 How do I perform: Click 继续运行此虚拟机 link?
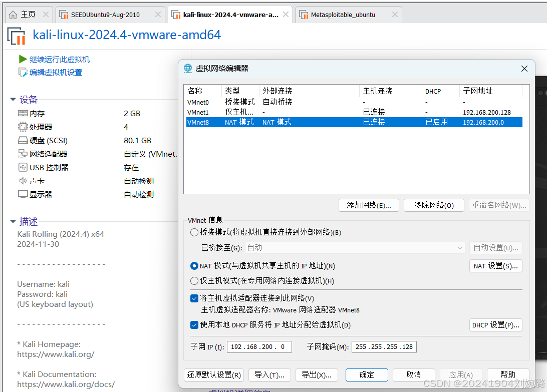pyautogui.click(x=60, y=59)
